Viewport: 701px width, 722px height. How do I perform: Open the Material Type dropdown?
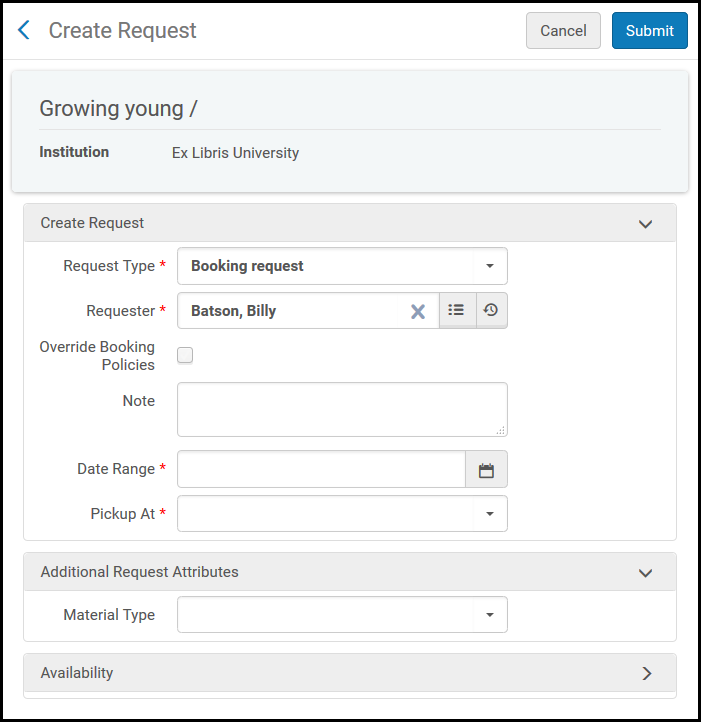489,615
